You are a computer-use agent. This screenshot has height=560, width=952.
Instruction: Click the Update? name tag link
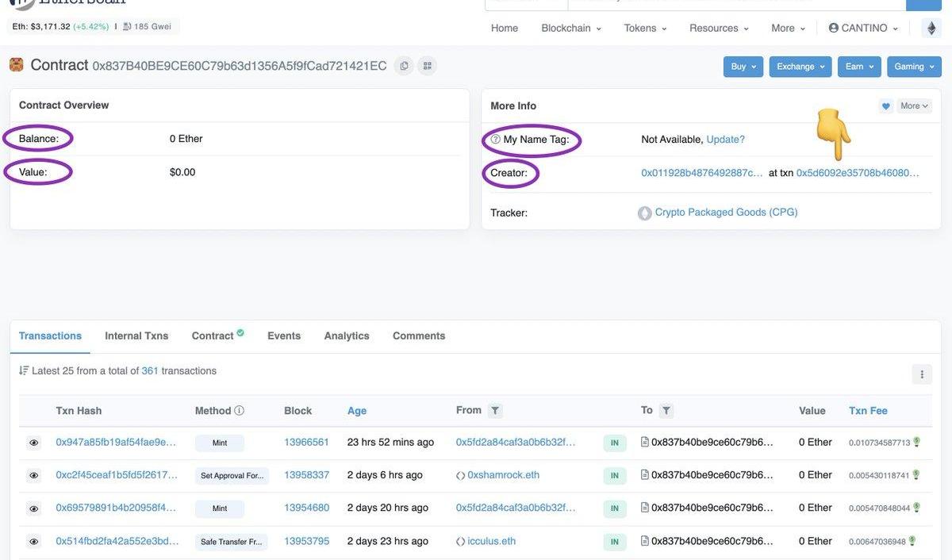click(725, 140)
